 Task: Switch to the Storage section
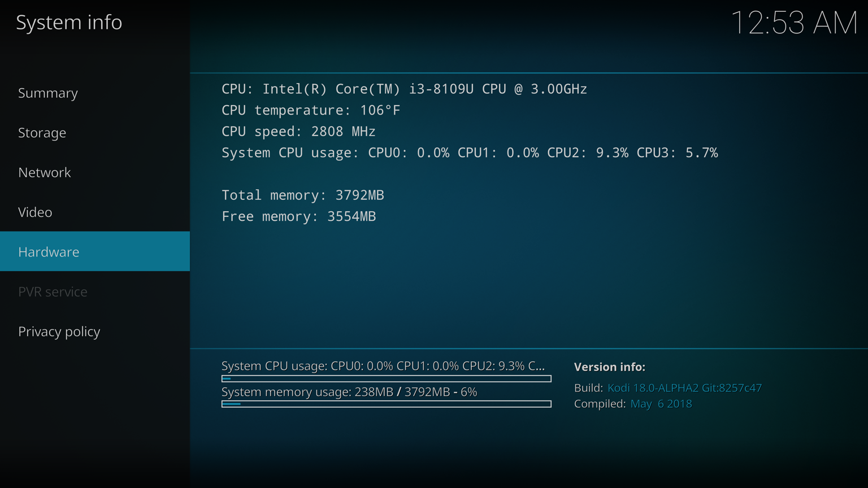tap(42, 133)
